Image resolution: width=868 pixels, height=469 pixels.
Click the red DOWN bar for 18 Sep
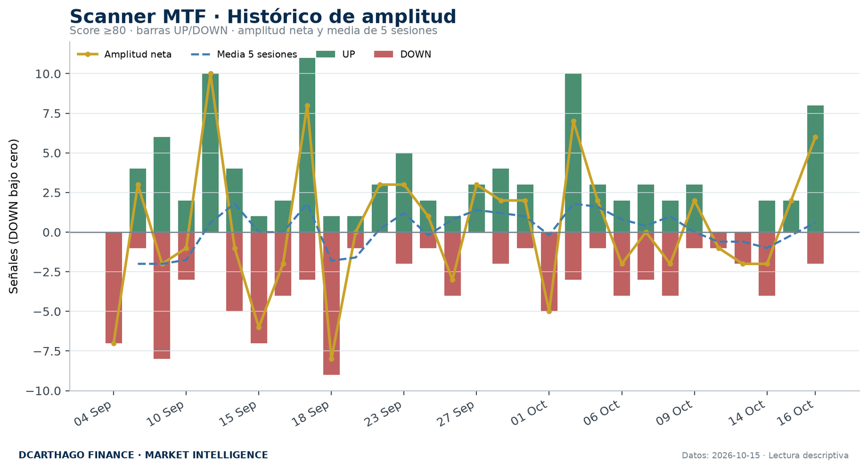pos(331,303)
